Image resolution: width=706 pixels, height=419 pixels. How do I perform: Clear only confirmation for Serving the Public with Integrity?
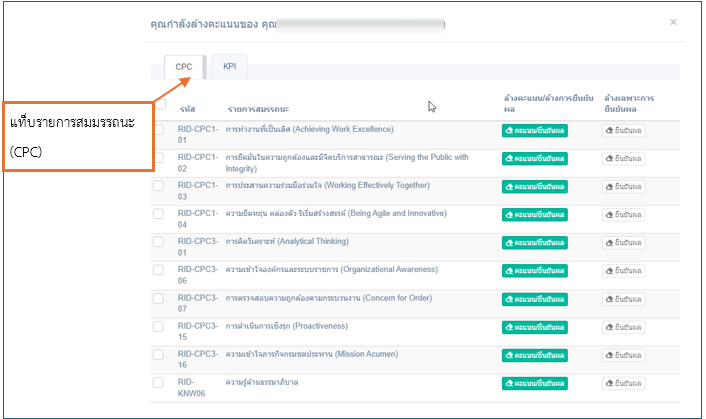coord(624,158)
